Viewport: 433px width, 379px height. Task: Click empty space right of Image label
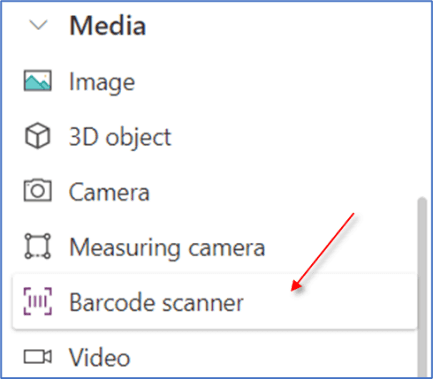(267, 82)
